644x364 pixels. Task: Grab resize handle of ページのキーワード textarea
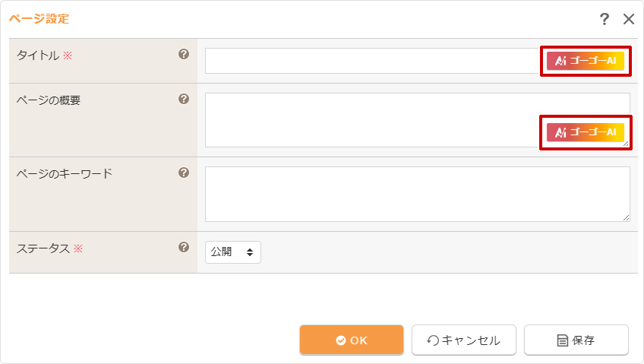(x=626, y=217)
